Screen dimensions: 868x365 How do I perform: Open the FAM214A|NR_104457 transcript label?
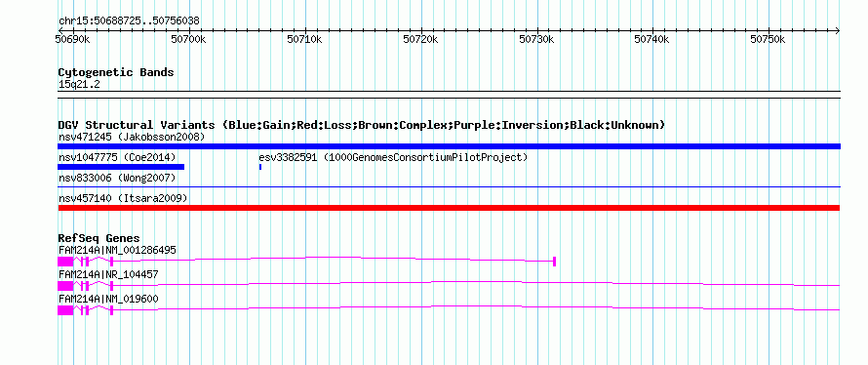click(x=108, y=274)
